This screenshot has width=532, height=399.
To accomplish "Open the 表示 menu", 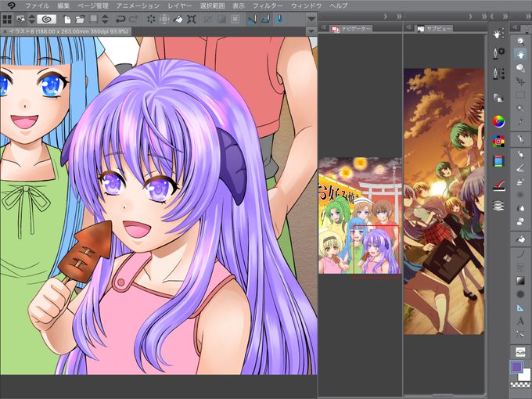I will (239, 5).
